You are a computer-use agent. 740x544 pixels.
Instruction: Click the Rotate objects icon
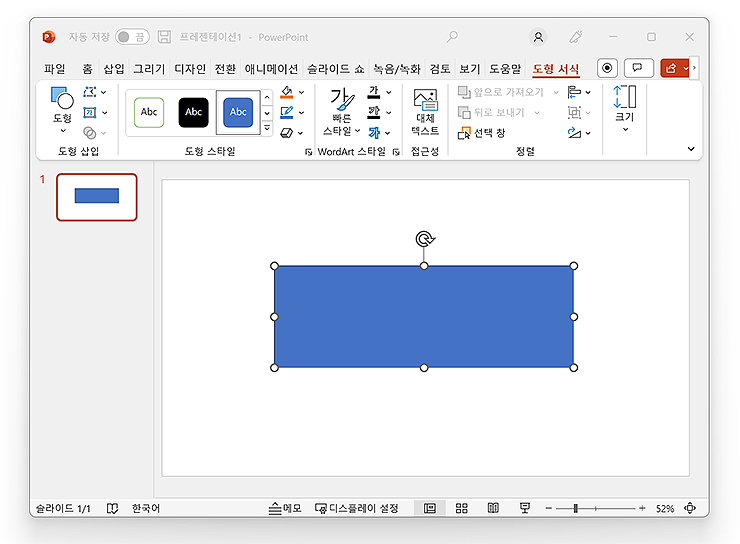pos(574,133)
